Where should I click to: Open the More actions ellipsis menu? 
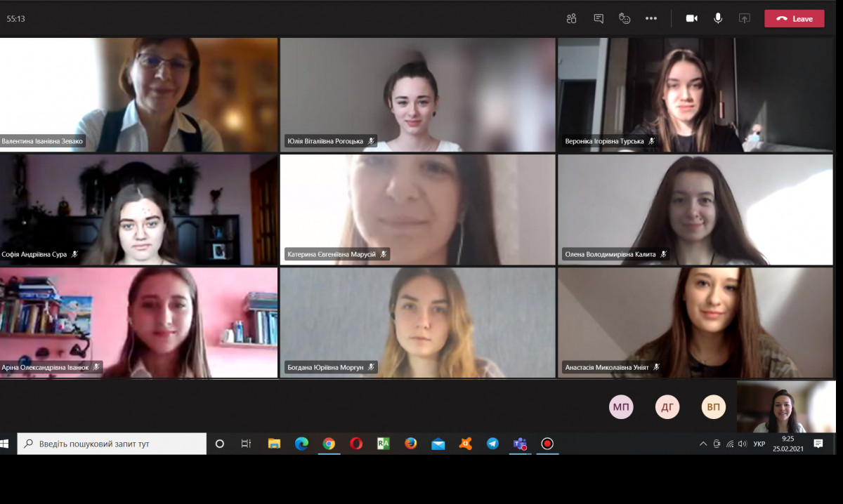(651, 19)
